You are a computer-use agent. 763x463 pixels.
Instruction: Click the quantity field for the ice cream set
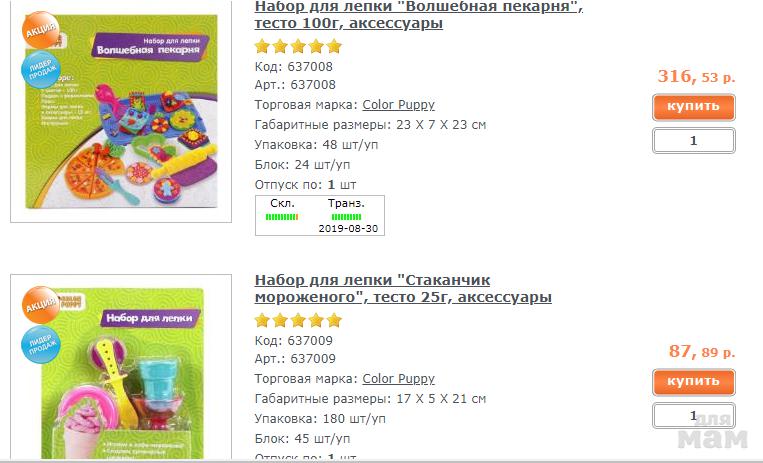pyautogui.click(x=693, y=416)
